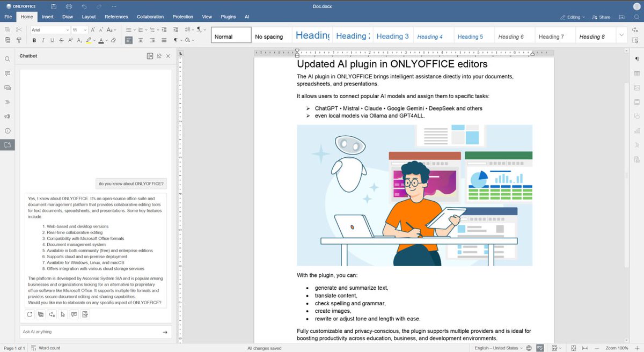Clear text formatting with eraser icon
This screenshot has width=644, height=352.
coord(113,40)
